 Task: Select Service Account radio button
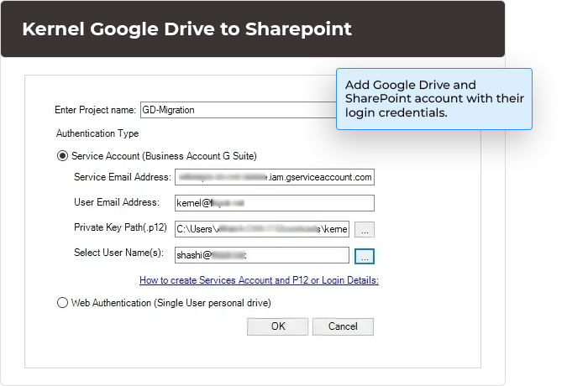(62, 155)
